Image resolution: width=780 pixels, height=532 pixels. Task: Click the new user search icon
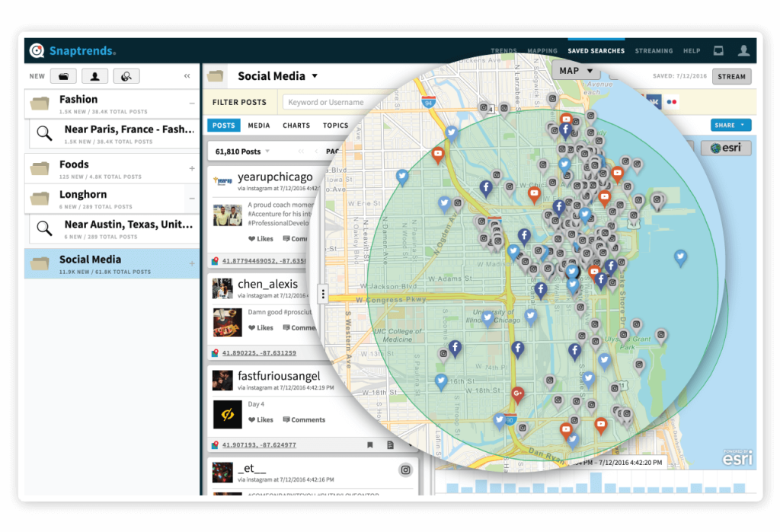[94, 76]
